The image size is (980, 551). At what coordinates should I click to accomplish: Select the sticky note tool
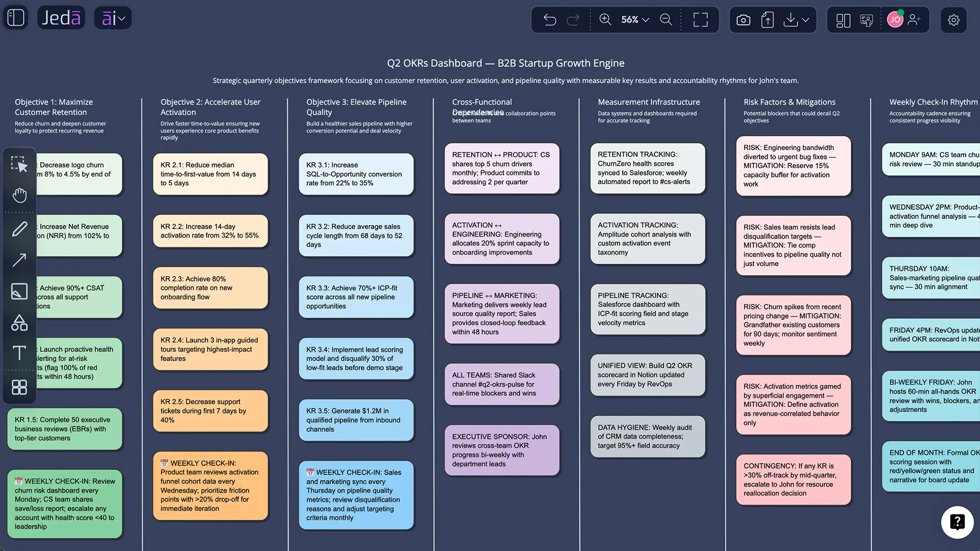(x=19, y=291)
